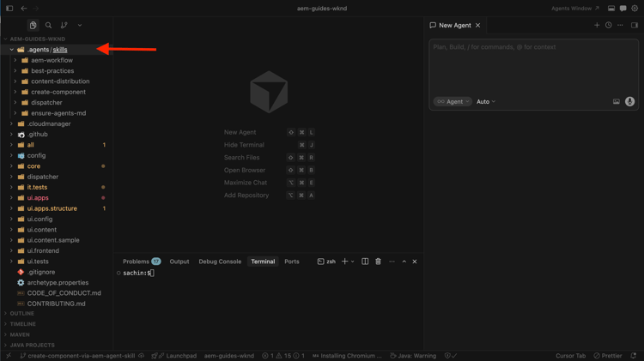Open chat panel more options ellipsis

(x=620, y=25)
